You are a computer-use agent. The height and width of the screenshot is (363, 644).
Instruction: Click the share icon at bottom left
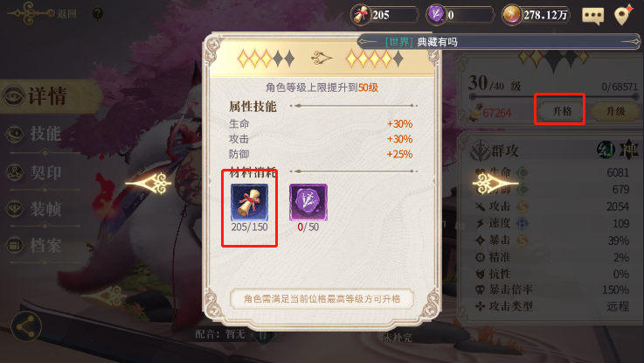click(x=26, y=327)
